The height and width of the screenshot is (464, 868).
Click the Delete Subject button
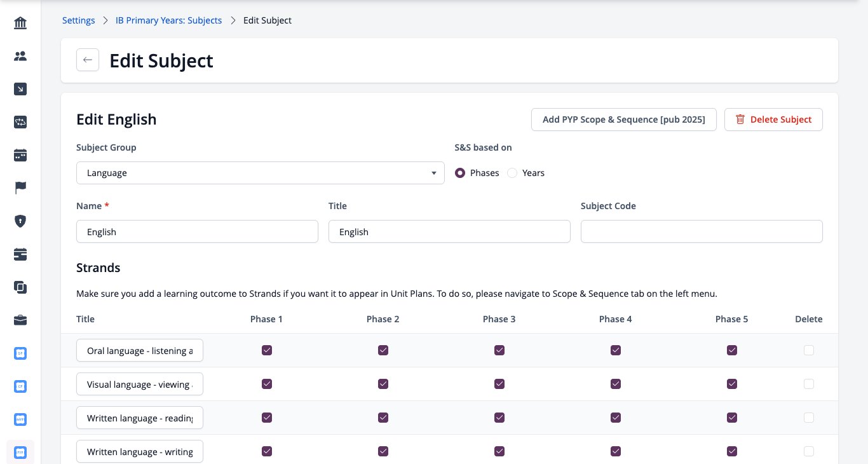(x=773, y=119)
